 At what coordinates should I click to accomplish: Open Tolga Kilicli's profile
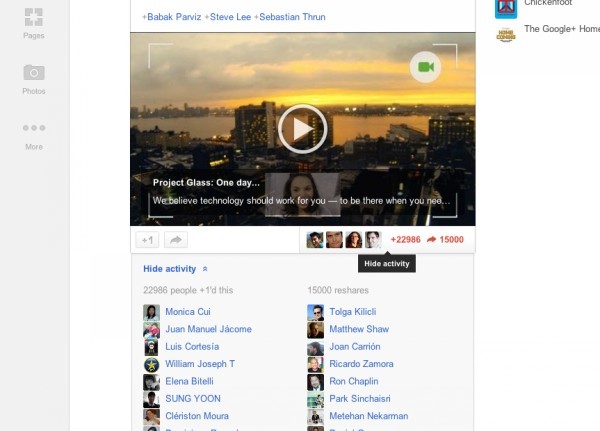[353, 312]
